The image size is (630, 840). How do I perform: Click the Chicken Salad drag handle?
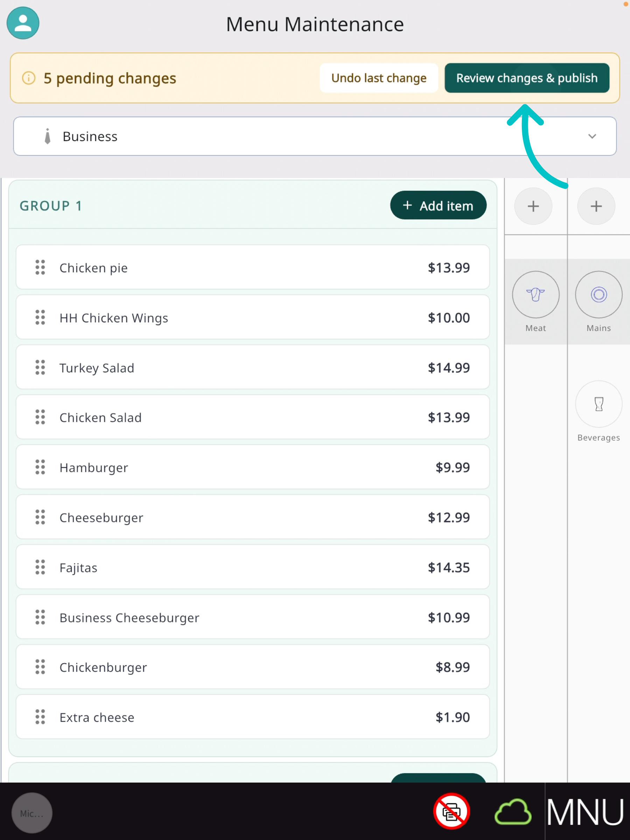(x=40, y=417)
